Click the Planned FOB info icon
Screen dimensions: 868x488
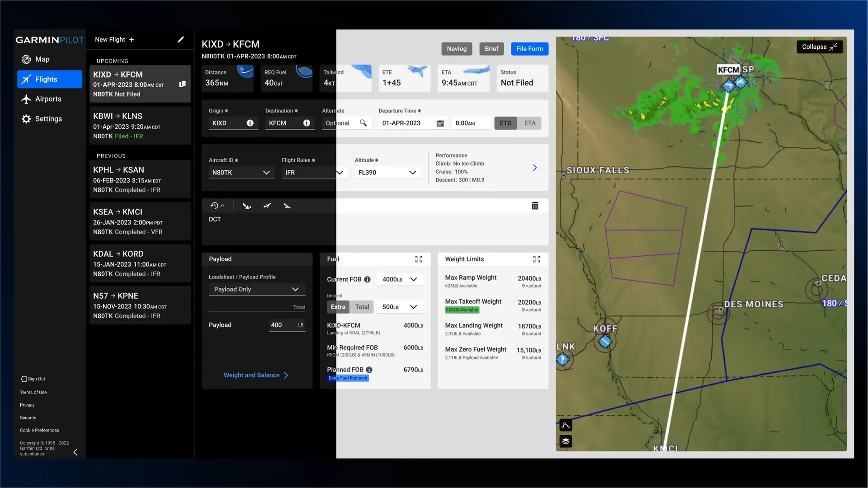coord(369,370)
